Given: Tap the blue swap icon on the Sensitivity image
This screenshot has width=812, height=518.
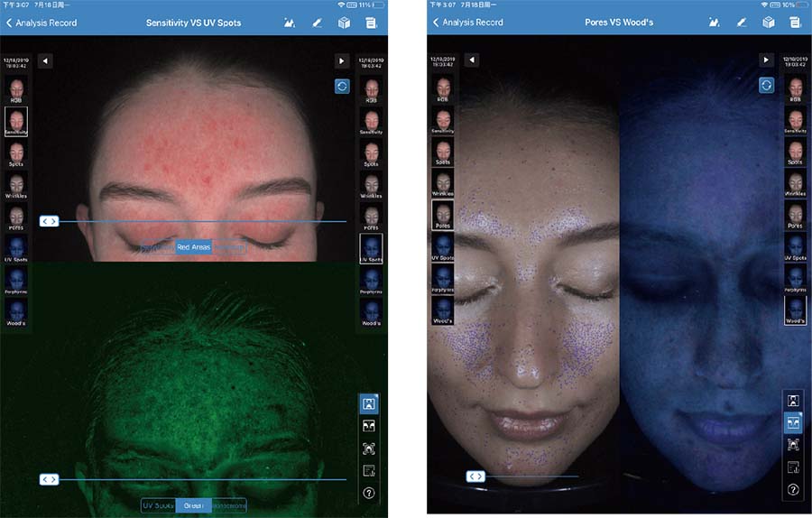Looking at the screenshot, I should (342, 86).
